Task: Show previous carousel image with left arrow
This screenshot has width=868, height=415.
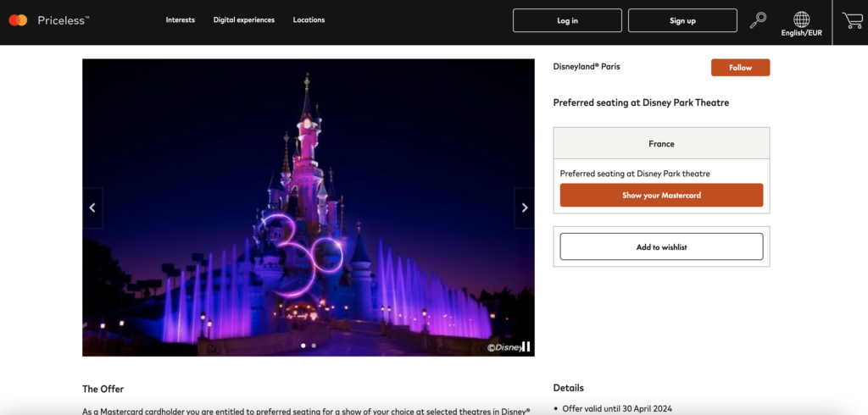Action: click(92, 207)
